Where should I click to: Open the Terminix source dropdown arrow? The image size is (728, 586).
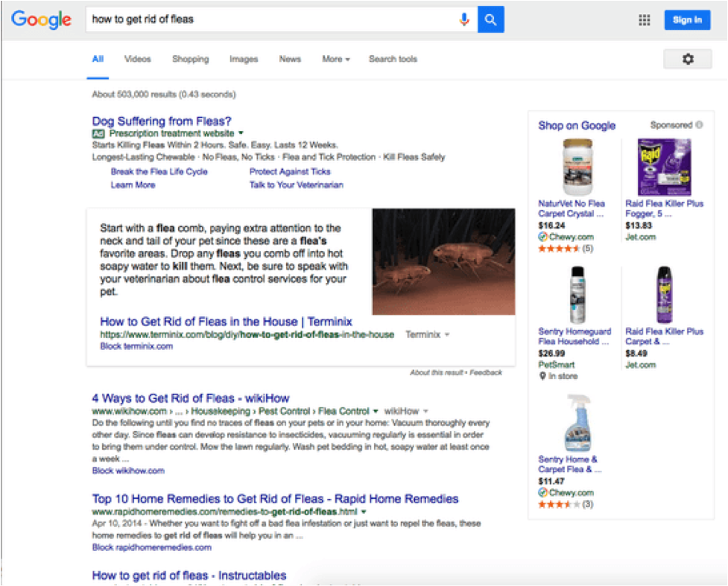point(446,334)
